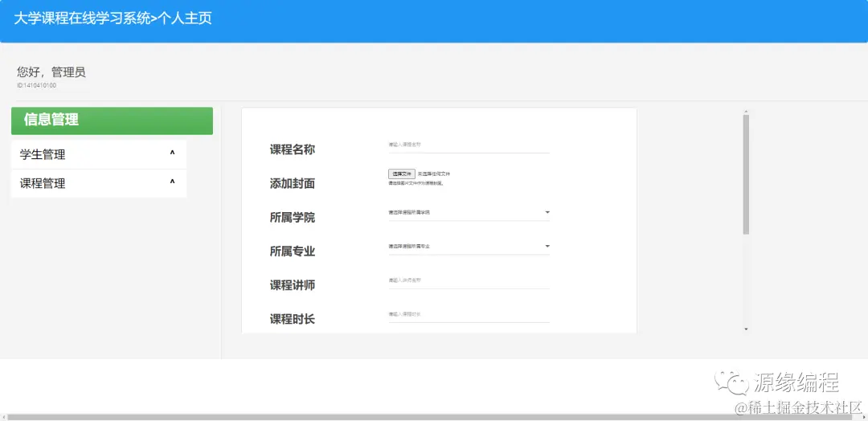Click the 未选择任何文件 status text
Viewport: 868px width, 421px height.
click(x=434, y=174)
